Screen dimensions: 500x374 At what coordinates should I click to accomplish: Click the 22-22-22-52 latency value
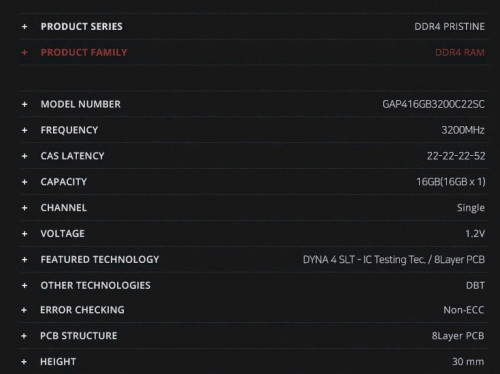click(x=456, y=156)
